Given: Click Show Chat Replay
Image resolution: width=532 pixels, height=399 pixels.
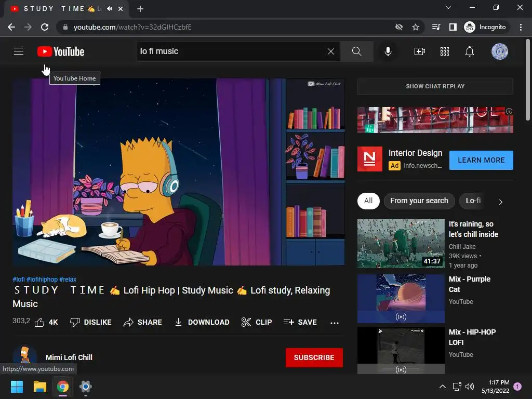Looking at the screenshot, I should pyautogui.click(x=435, y=87).
